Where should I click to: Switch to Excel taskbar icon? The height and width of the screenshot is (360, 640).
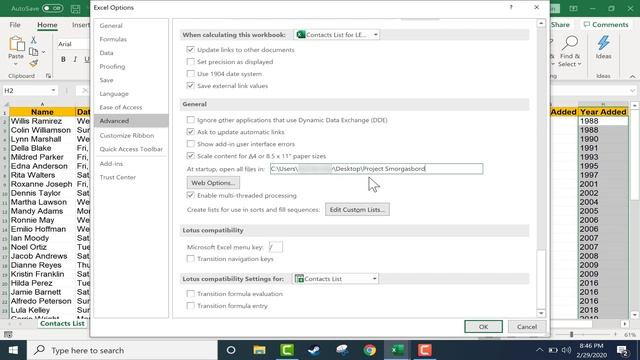click(x=397, y=350)
